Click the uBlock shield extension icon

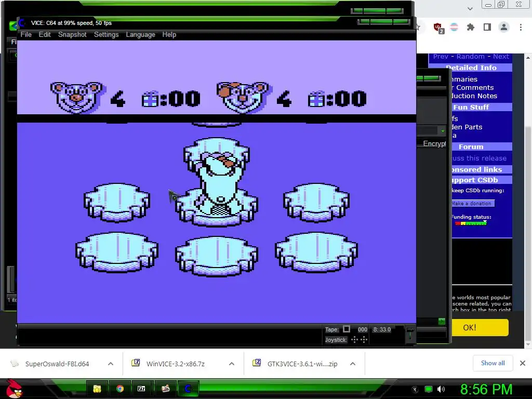438,28
